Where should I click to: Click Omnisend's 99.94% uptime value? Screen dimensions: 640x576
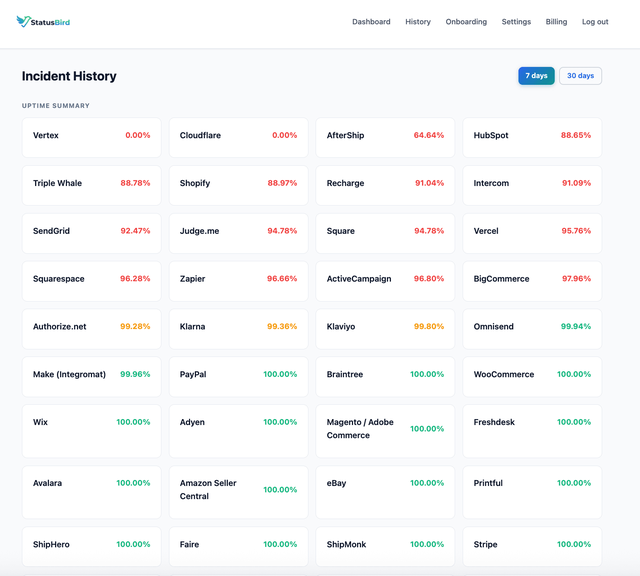(x=576, y=326)
